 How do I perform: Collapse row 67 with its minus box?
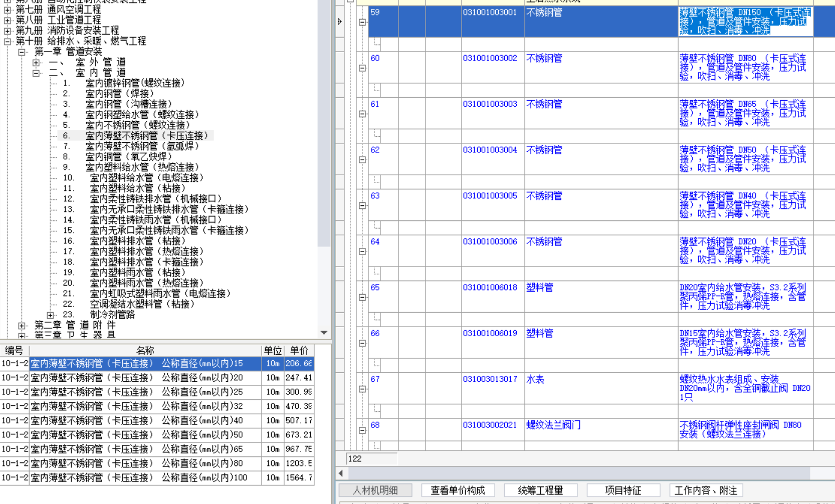(362, 389)
